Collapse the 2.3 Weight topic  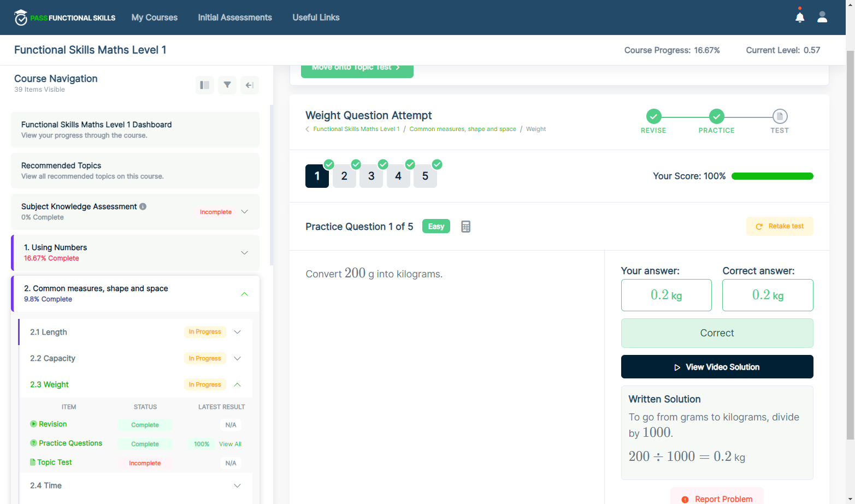pyautogui.click(x=237, y=384)
